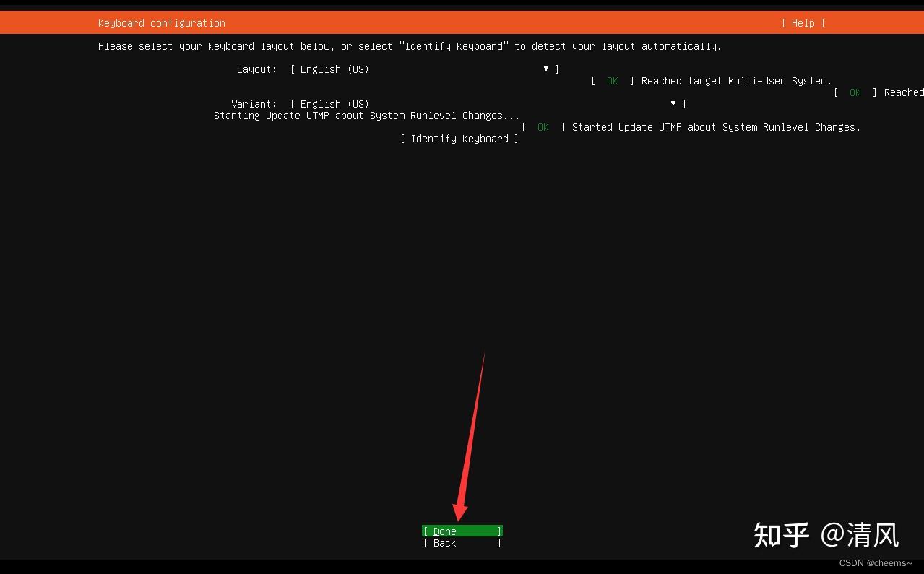Click the instruction text 'Please select your keyboard layout'
924x574 pixels.
tap(410, 46)
